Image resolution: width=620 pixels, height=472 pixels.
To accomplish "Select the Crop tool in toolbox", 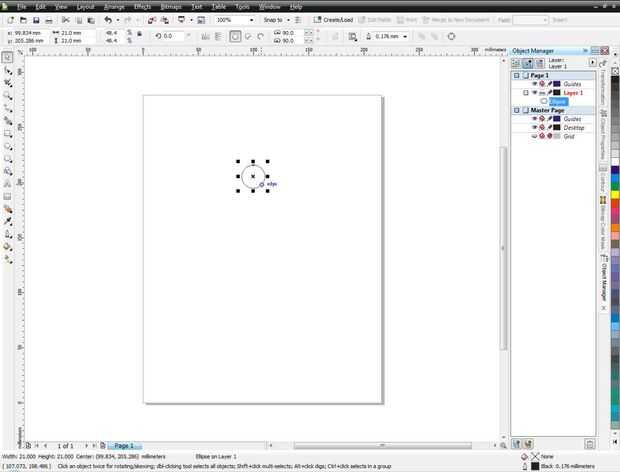I will (8, 83).
